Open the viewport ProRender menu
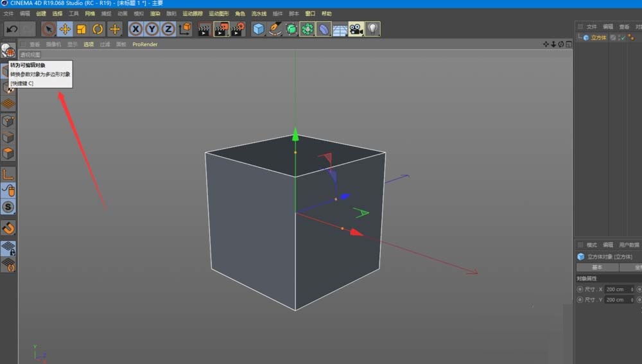Viewport: 642px width, 364px height. 145,44
